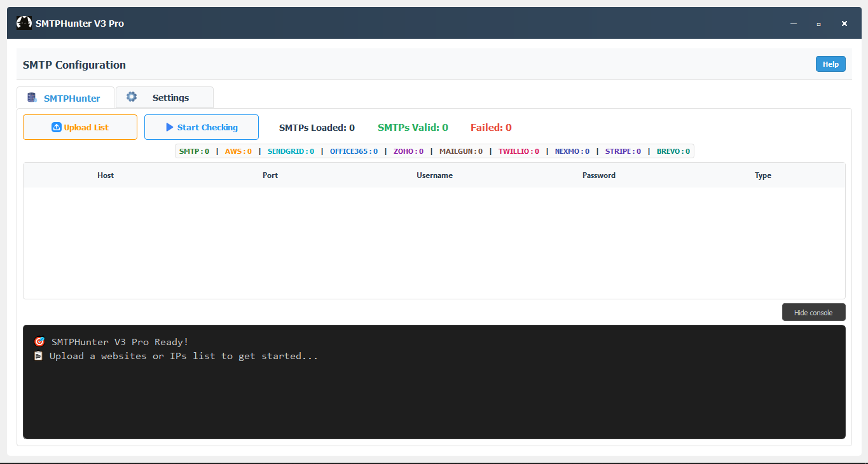The image size is (868, 464).
Task: Click the database icon on SMTPHunter tab
Action: point(32,98)
